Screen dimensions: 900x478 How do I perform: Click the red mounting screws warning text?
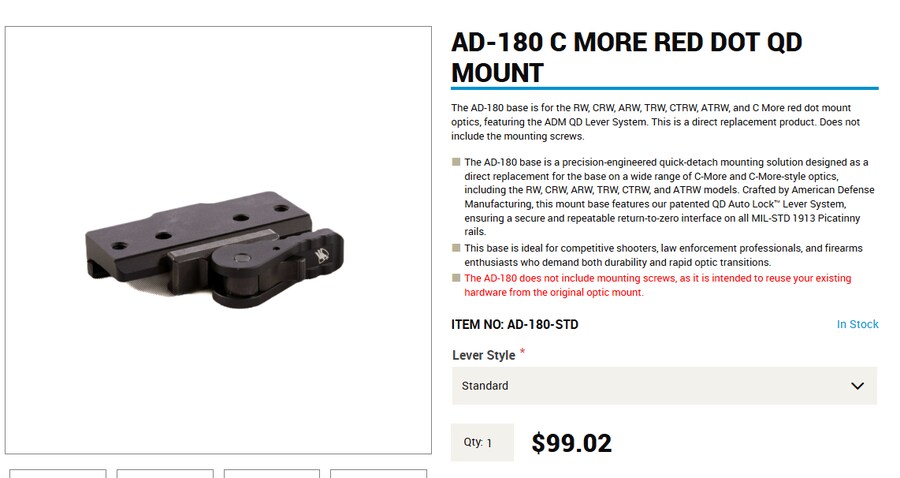pyautogui.click(x=657, y=285)
